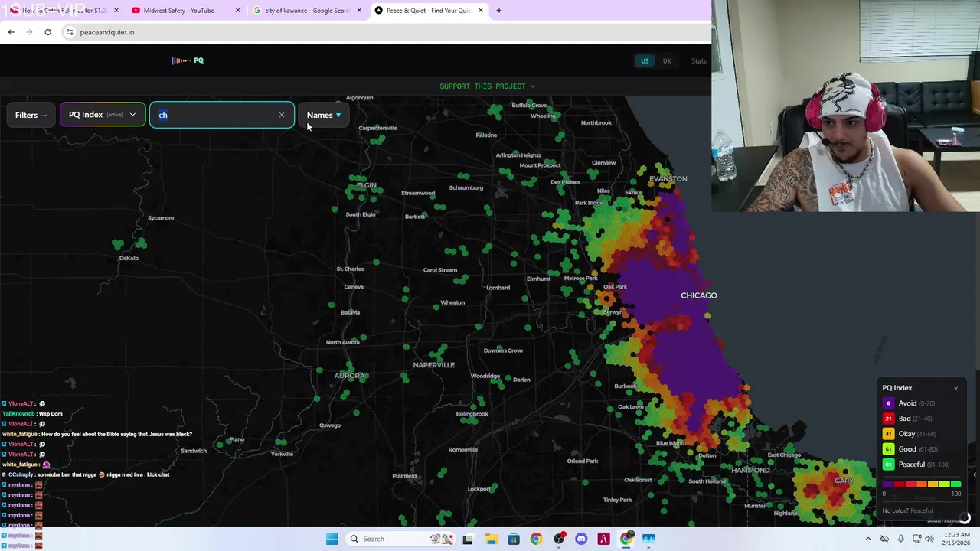The width and height of the screenshot is (980, 551).
Task: Click the Oak Park map label
Action: click(x=615, y=287)
